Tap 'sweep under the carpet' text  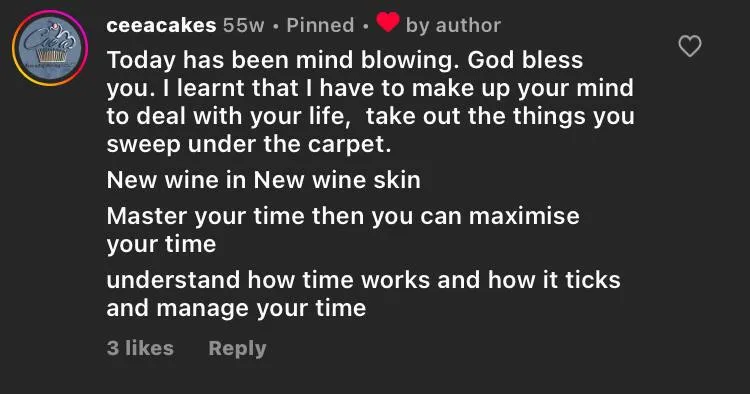249,144
